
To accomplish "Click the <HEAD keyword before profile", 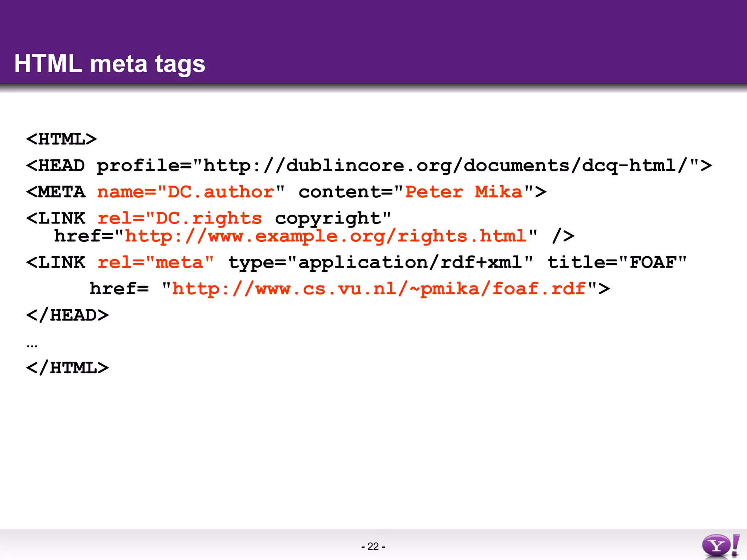I will (56, 166).
